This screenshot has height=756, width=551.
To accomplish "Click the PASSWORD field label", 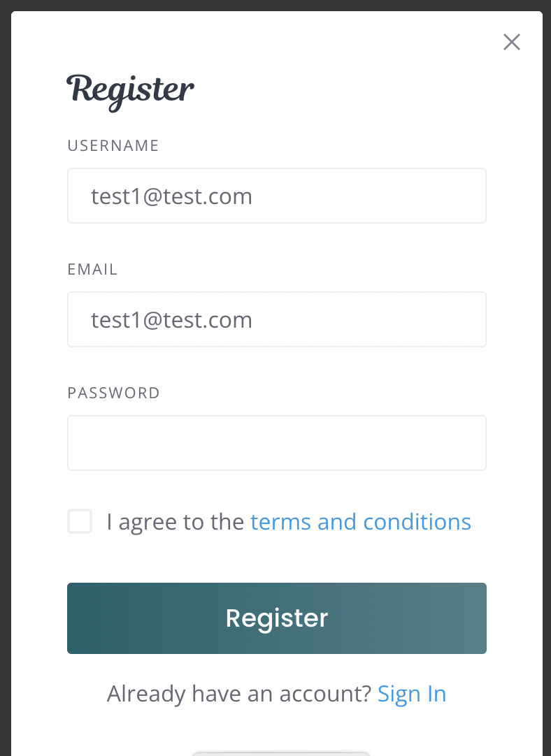I will (x=113, y=393).
